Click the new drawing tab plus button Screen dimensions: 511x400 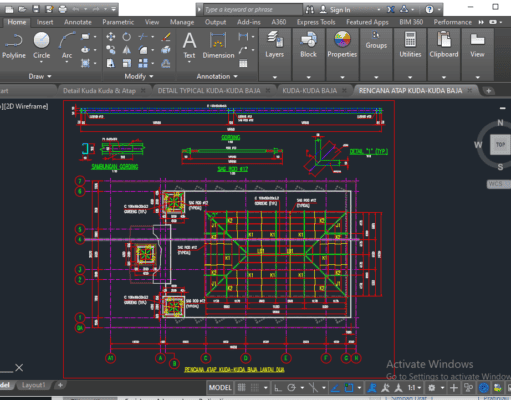pos(488,91)
